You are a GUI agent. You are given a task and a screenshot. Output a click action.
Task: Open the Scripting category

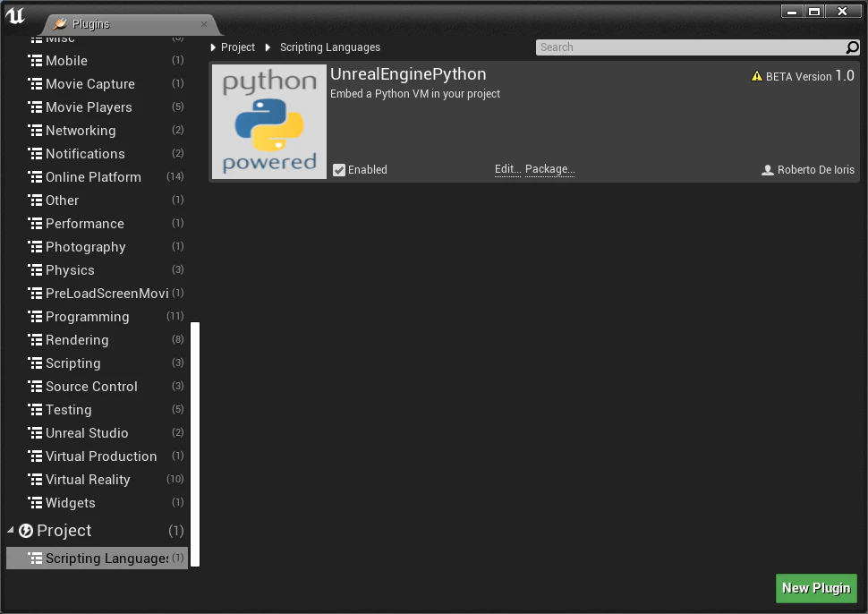click(97, 363)
